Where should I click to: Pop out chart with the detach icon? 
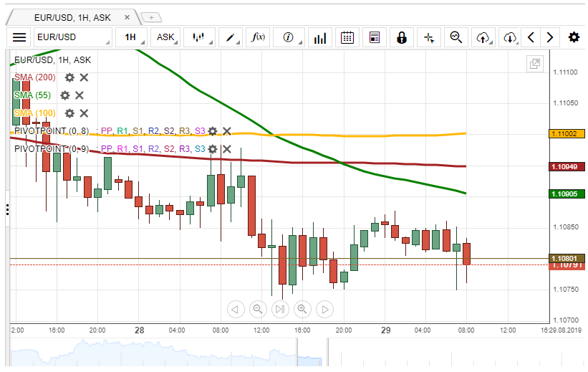tap(535, 64)
